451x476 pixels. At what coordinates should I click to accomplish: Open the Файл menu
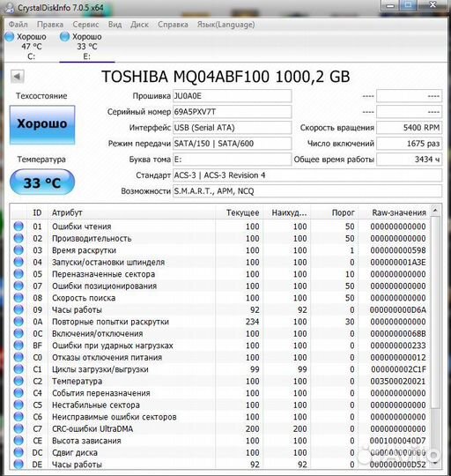coord(18,25)
